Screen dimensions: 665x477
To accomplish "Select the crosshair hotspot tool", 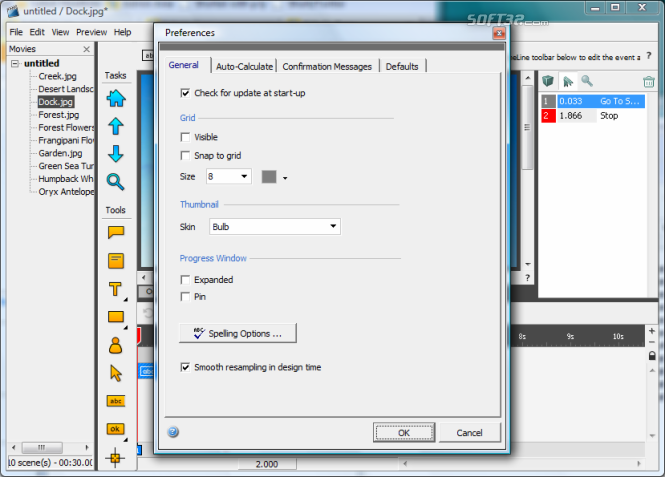I will click(x=115, y=457).
